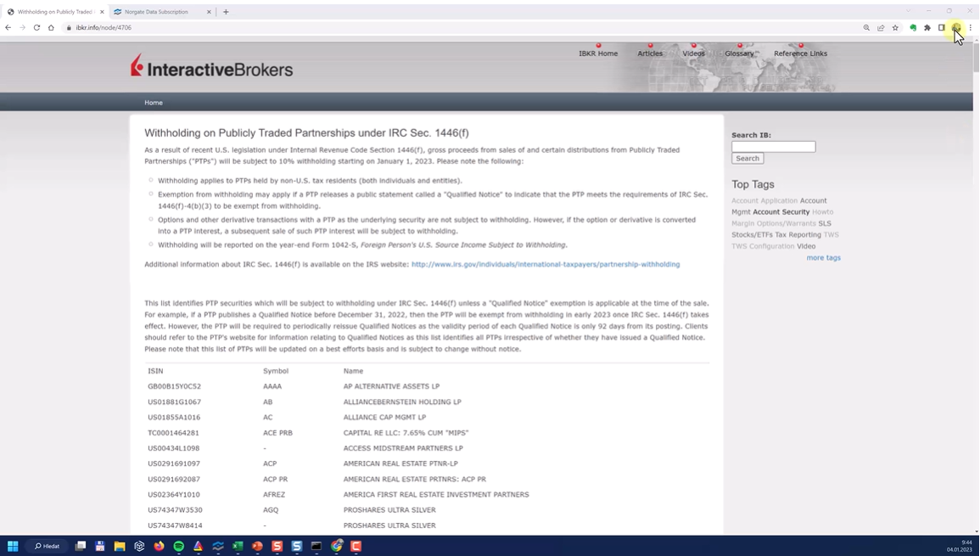The width and height of the screenshot is (980, 556).
Task: Open the floppy disk save app on taskbar
Action: pyautogui.click(x=99, y=546)
